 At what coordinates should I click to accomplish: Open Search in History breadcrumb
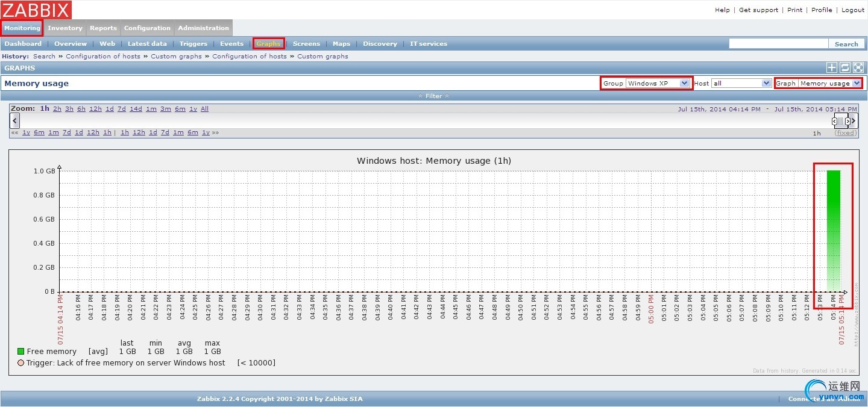44,56
